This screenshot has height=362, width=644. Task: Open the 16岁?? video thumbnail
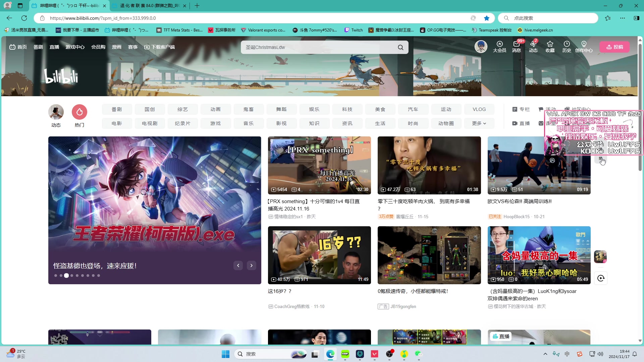point(319,255)
